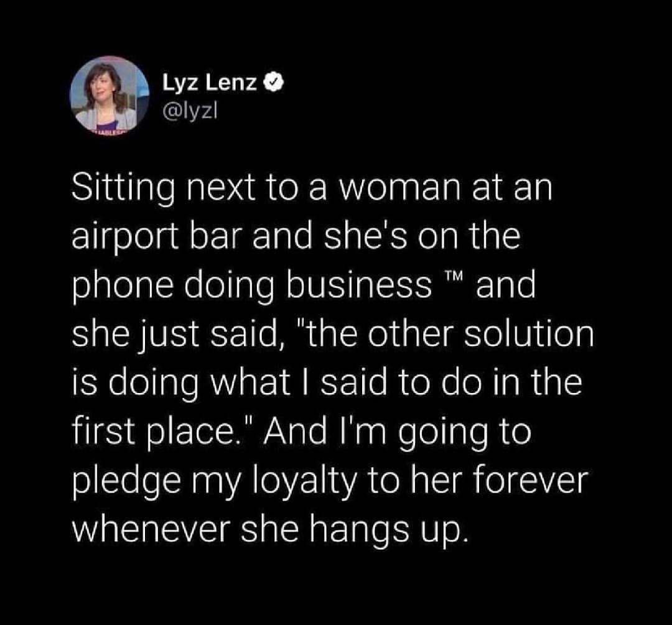Open Lyz Lenz's profile picture

pyautogui.click(x=109, y=96)
